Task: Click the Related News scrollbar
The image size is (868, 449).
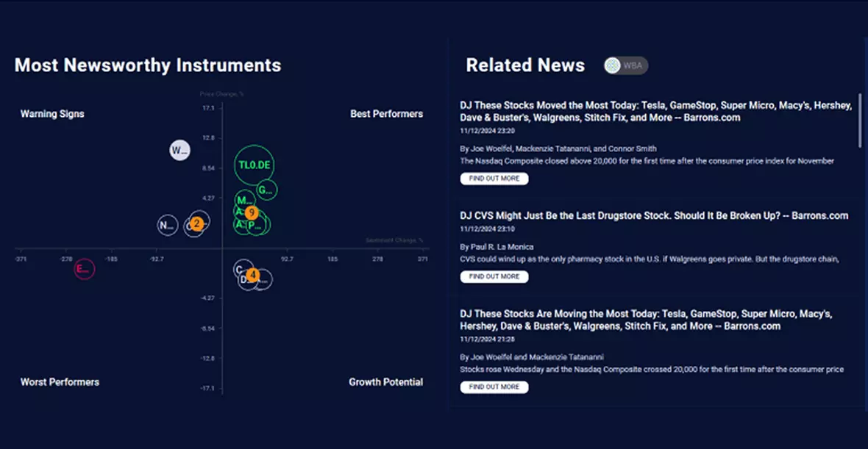Action: point(858,120)
